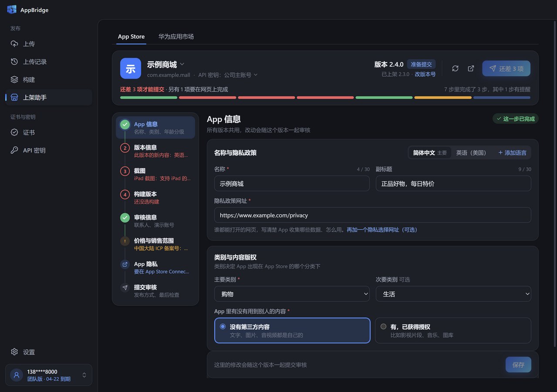Viewport: 557px width, 392px height.
Task: Click step 2 circle for 版本信息
Action: coord(125,148)
